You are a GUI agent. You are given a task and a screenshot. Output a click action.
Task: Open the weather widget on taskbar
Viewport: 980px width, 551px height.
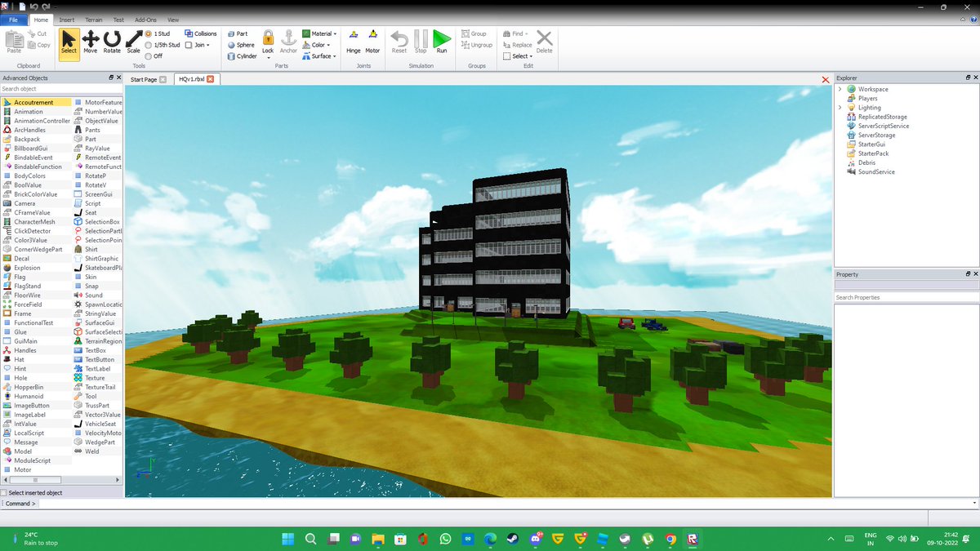coord(37,539)
